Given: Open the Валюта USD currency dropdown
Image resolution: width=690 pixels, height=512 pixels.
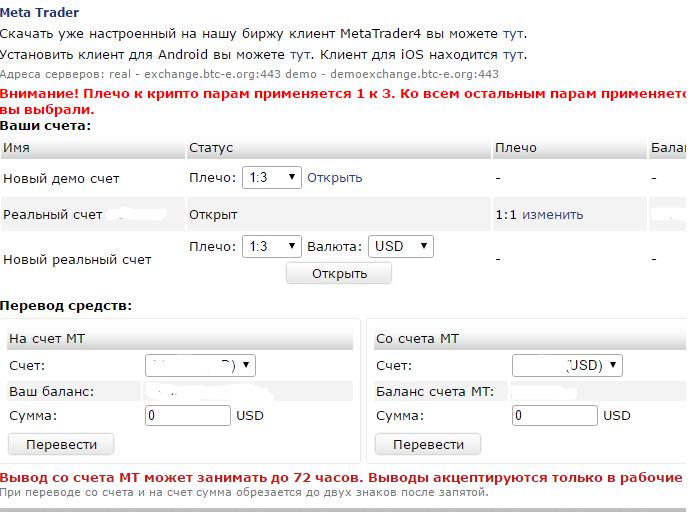Looking at the screenshot, I should [400, 246].
